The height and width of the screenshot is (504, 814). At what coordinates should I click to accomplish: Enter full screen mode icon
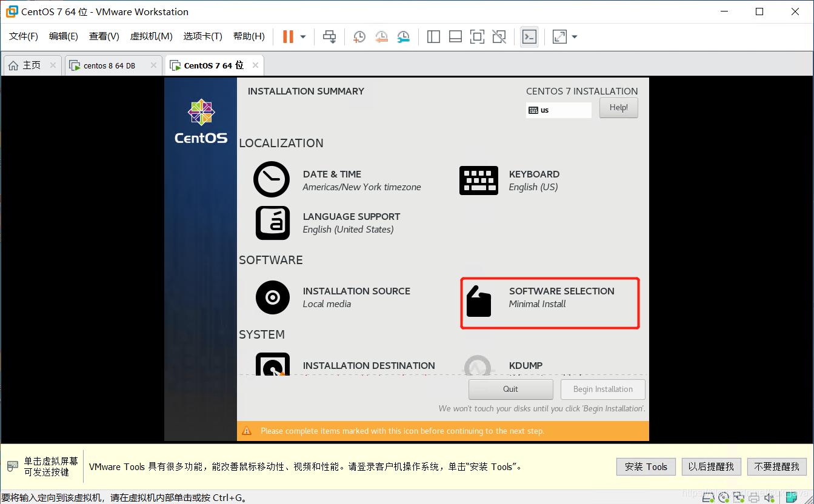pos(478,37)
